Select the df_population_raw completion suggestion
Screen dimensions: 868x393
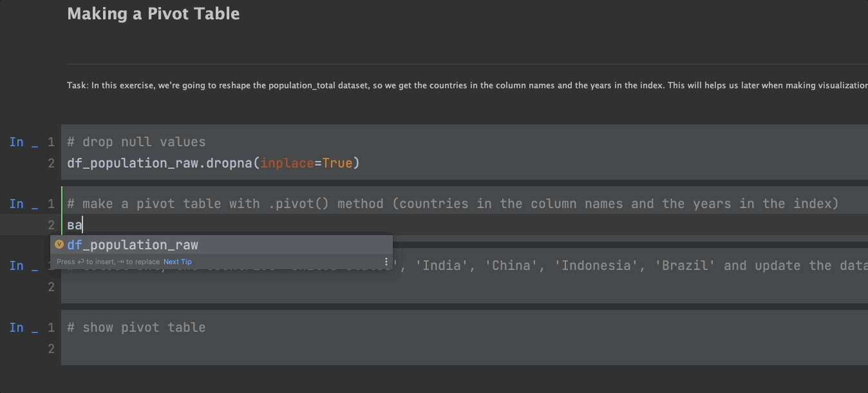coord(133,245)
